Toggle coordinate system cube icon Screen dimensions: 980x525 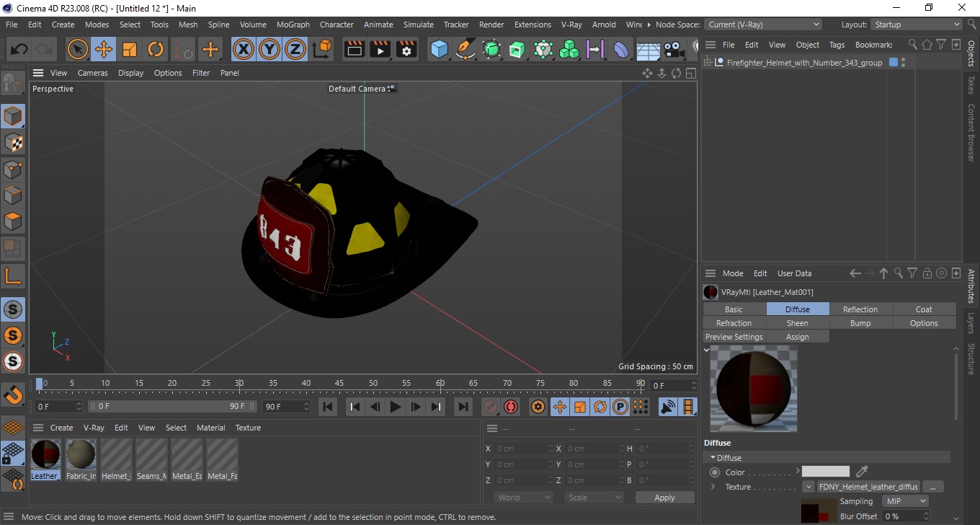click(x=323, y=49)
